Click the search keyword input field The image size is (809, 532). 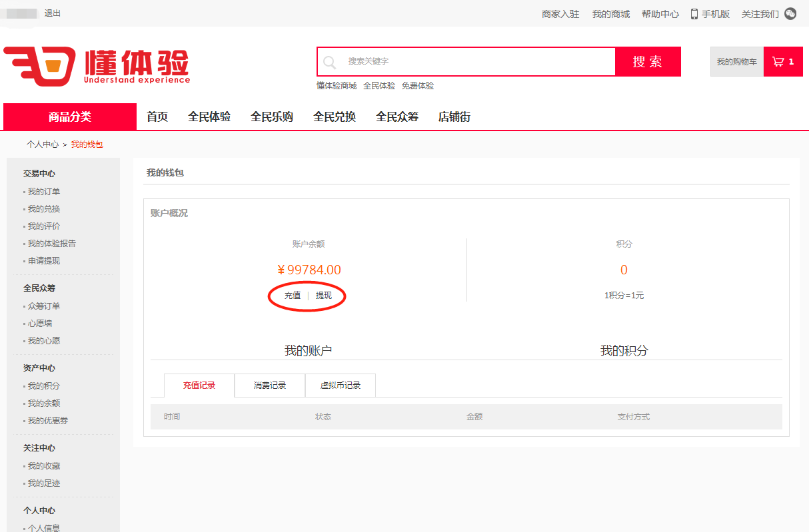pos(476,61)
